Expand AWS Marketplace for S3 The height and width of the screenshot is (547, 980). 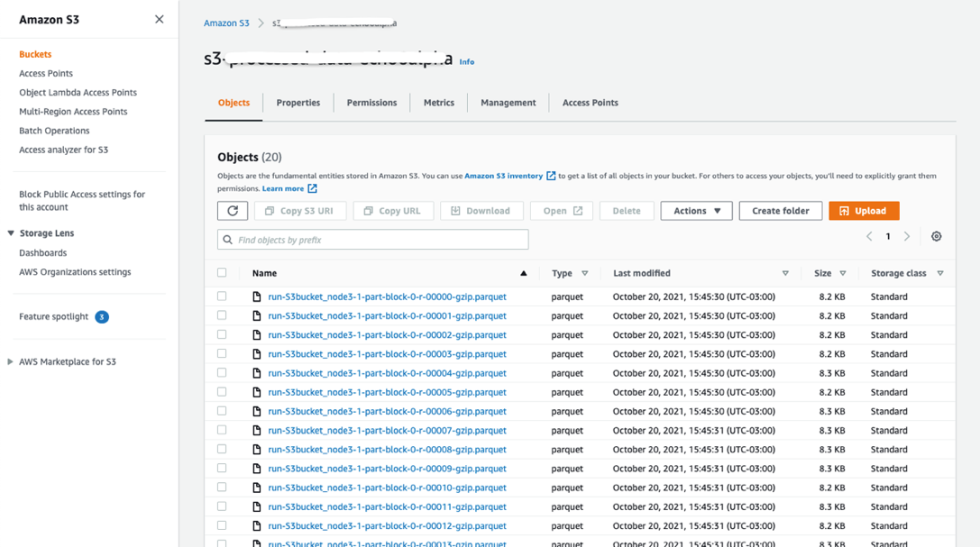click(x=10, y=361)
